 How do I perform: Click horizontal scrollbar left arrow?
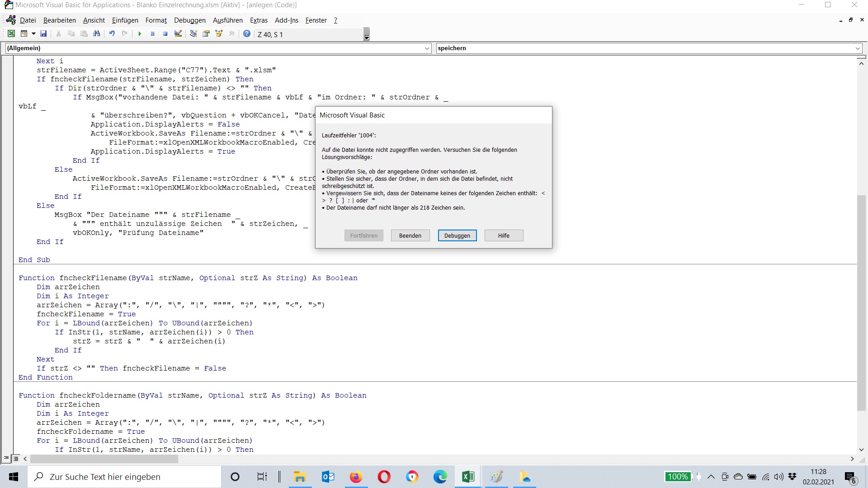point(25,459)
